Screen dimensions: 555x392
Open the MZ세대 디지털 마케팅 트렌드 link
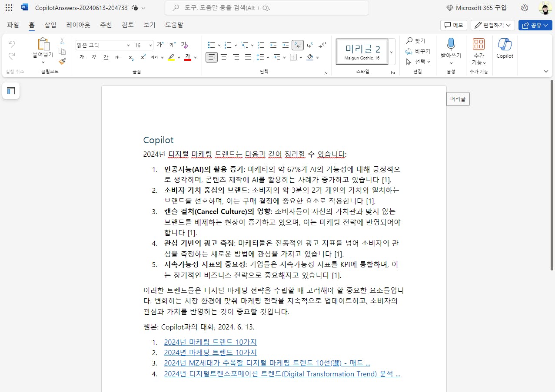point(267,363)
